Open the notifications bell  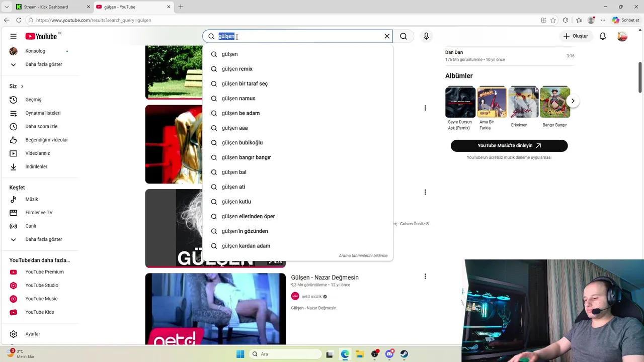(x=603, y=36)
